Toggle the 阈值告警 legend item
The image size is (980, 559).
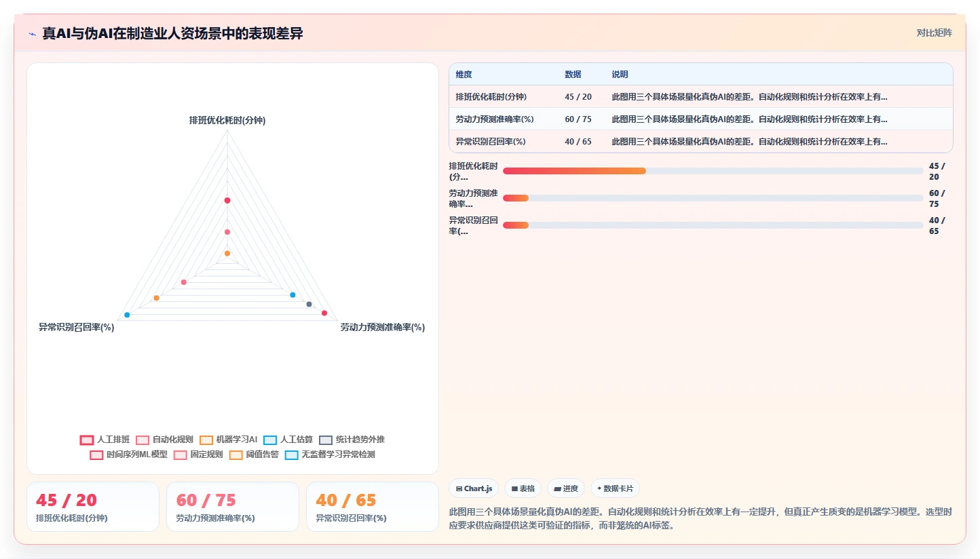[x=255, y=455]
